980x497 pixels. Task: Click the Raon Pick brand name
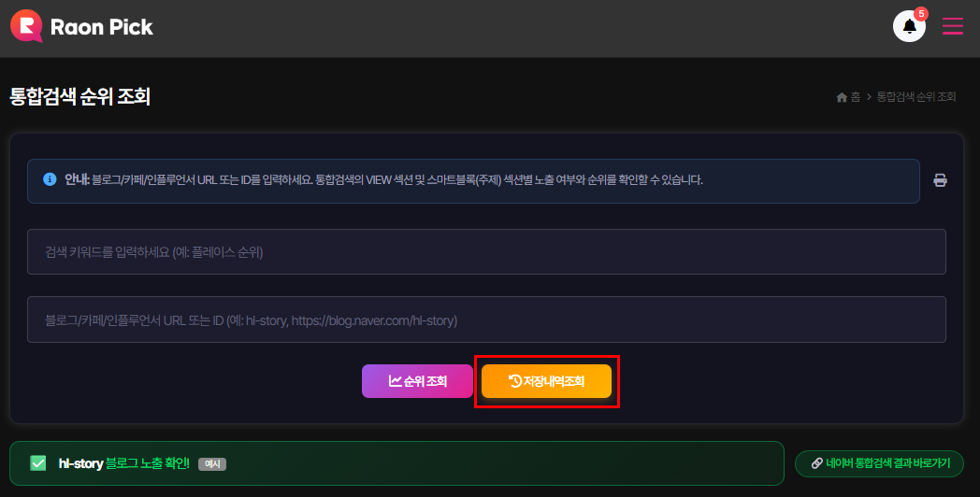103,27
